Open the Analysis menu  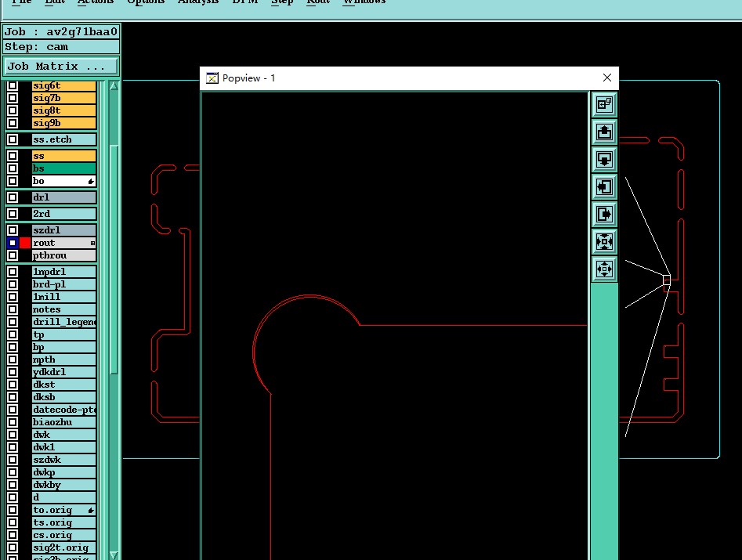coord(198,2)
